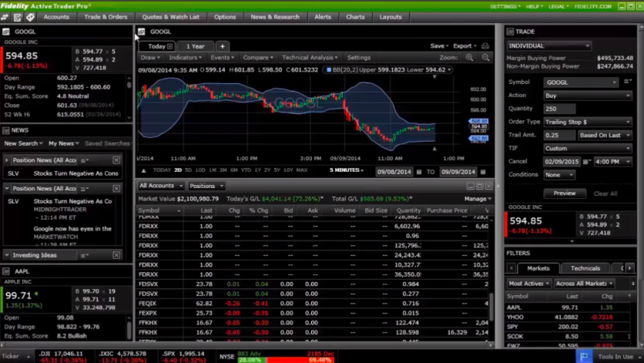Open the TIF Custom dropdown

[587, 149]
